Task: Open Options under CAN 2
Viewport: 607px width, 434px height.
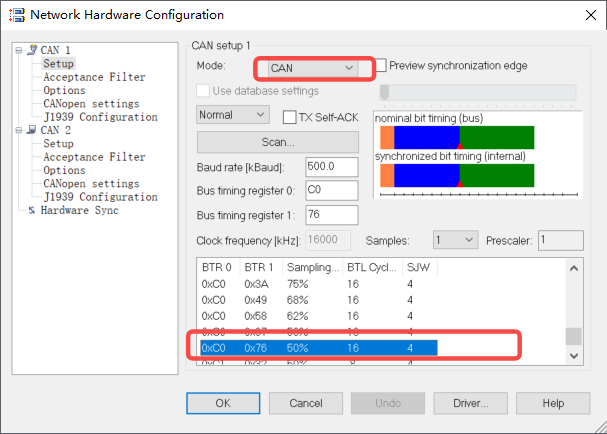Action: coord(64,170)
